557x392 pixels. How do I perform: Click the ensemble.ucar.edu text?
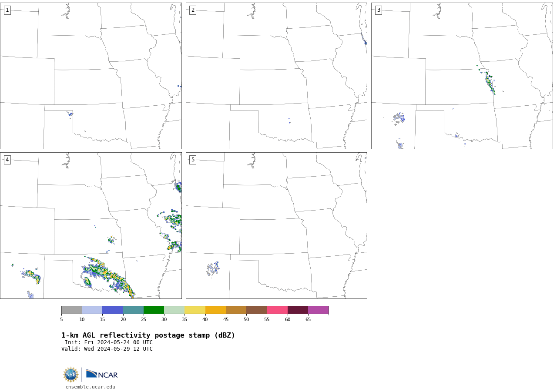(x=91, y=387)
